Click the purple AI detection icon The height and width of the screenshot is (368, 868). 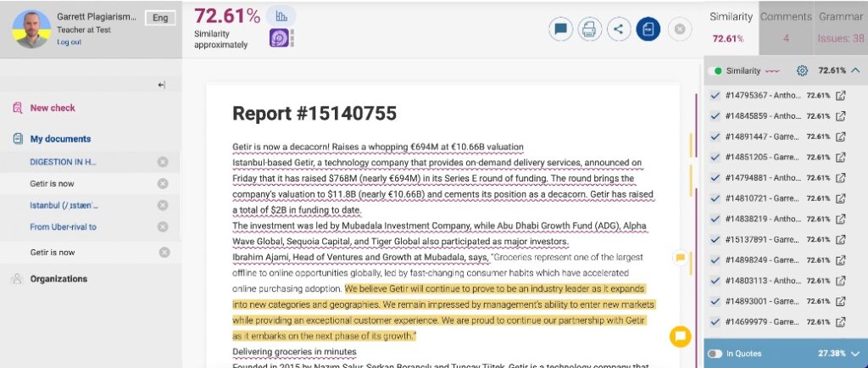(x=281, y=38)
